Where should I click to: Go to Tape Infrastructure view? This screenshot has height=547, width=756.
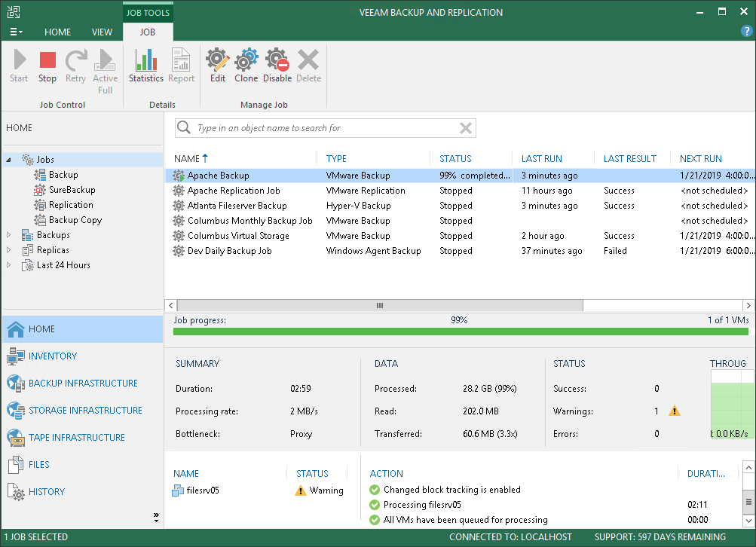pos(76,438)
